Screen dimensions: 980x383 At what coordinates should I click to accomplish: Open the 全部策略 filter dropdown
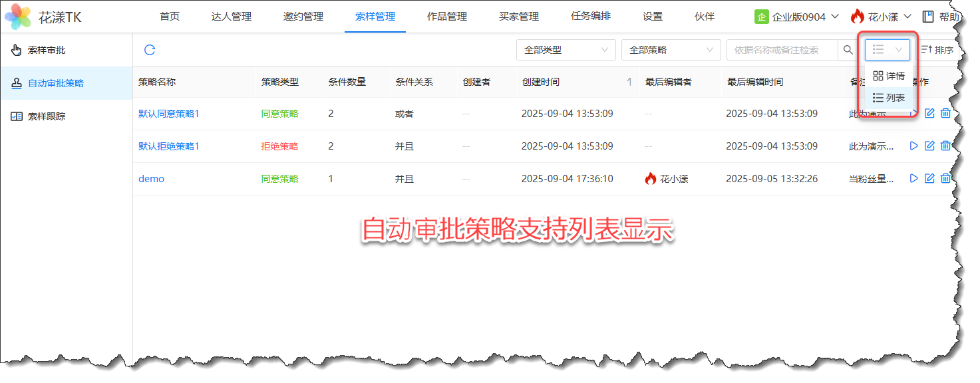[x=671, y=50]
